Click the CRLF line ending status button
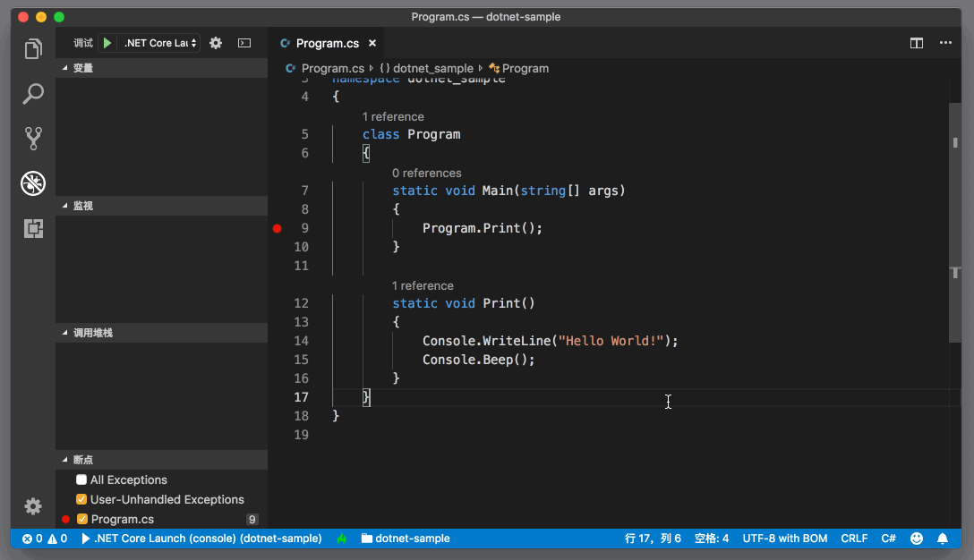This screenshot has width=974, height=560. pos(854,539)
